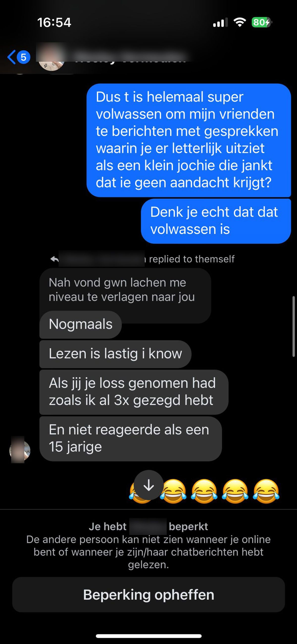Select the 'Denk je echt dat dat' message

(x=216, y=221)
